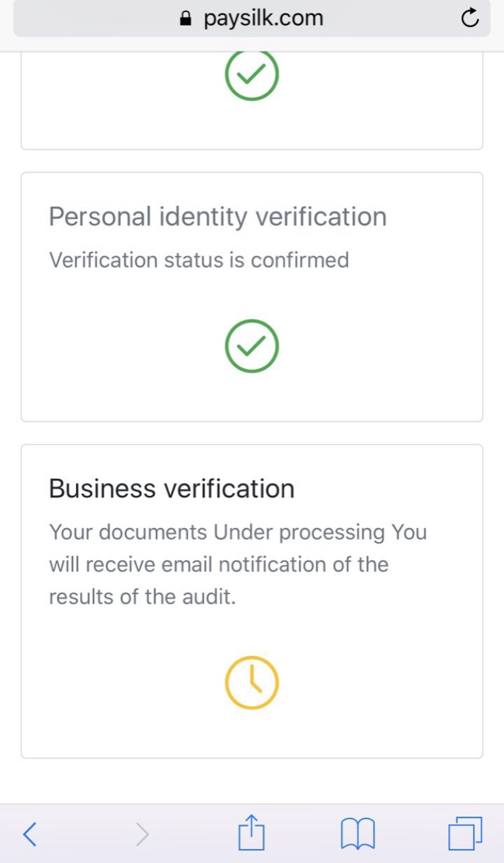Image resolution: width=504 pixels, height=863 pixels.
Task: Open the Share sheet icon
Action: tap(251, 833)
